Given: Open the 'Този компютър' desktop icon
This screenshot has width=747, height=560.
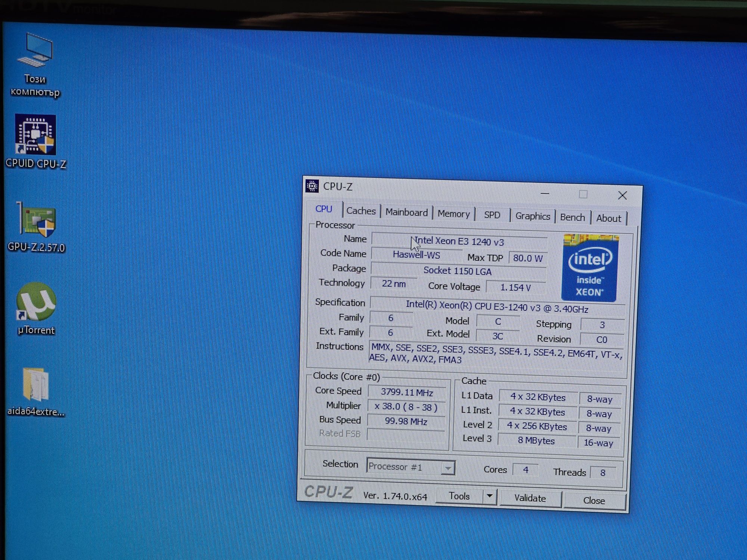Looking at the screenshot, I should (35, 65).
